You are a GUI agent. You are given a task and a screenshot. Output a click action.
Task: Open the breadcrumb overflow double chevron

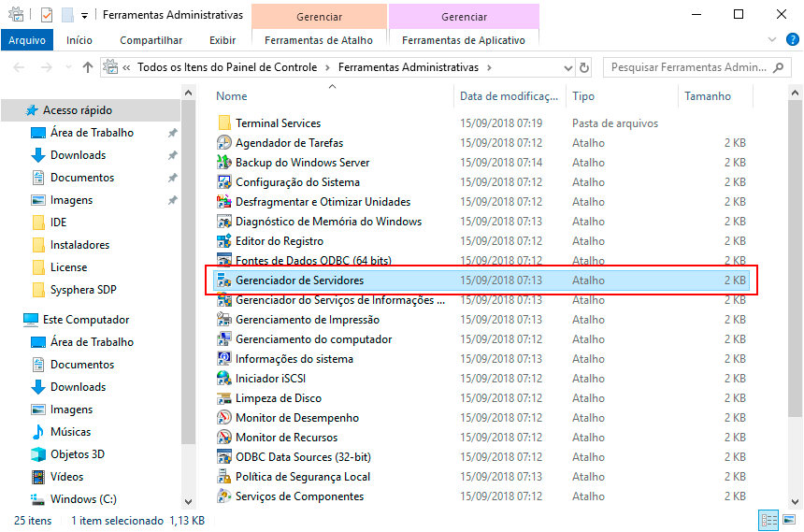(x=126, y=67)
